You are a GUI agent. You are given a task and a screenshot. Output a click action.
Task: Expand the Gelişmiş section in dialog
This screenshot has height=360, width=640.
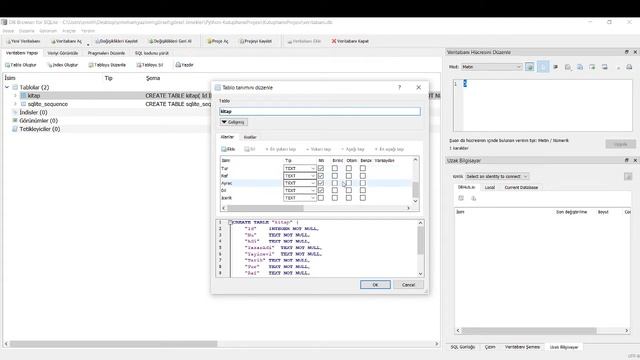click(233, 122)
